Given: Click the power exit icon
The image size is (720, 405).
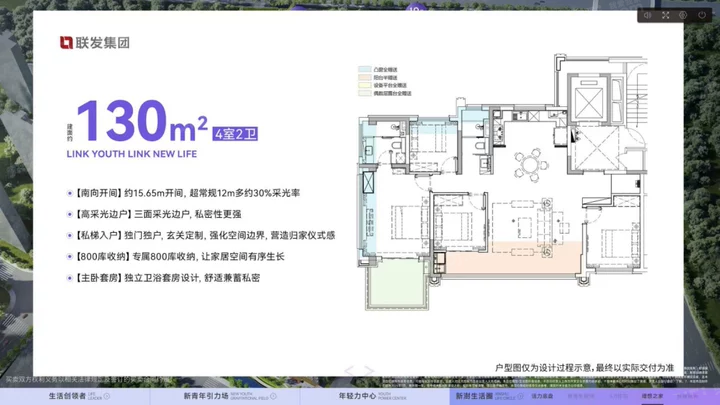Looking at the screenshot, I should click(702, 15).
